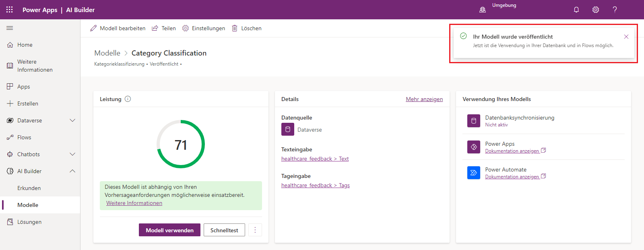Collapse the AI Builder navigation group
Screen dimensions: 644x250
(x=72, y=171)
